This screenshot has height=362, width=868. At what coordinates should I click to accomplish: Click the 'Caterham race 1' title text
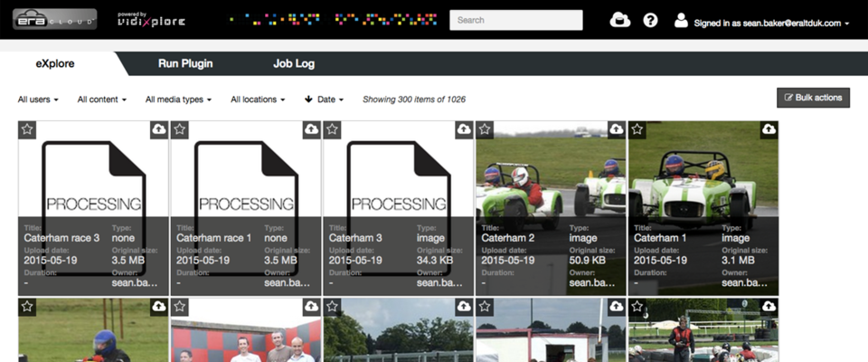pyautogui.click(x=214, y=238)
